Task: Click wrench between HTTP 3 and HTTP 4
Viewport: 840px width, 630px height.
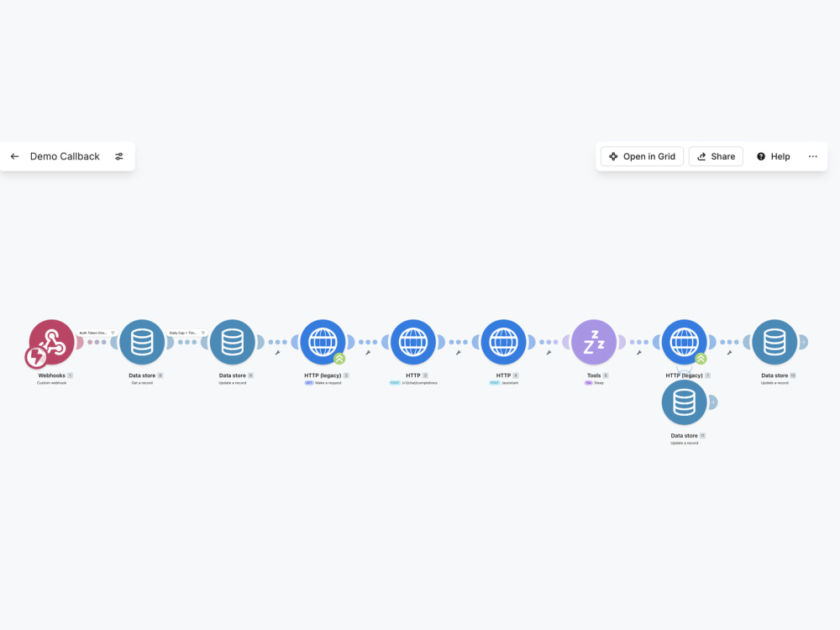Action: 459,353
